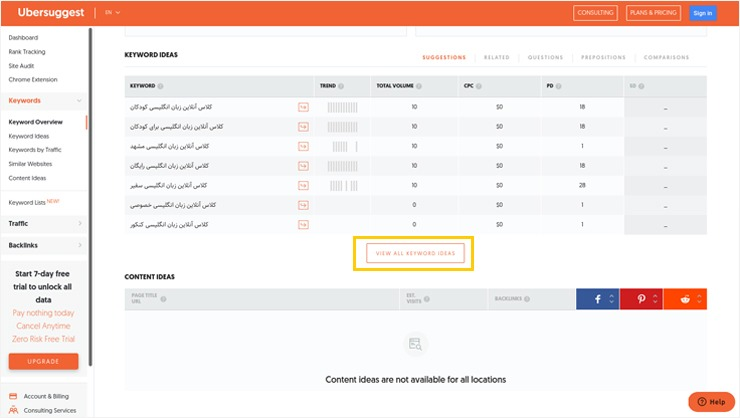Open the link icon for the انگلیسی کودکان keyword
Image resolution: width=740 pixels, height=418 pixels.
click(x=303, y=107)
